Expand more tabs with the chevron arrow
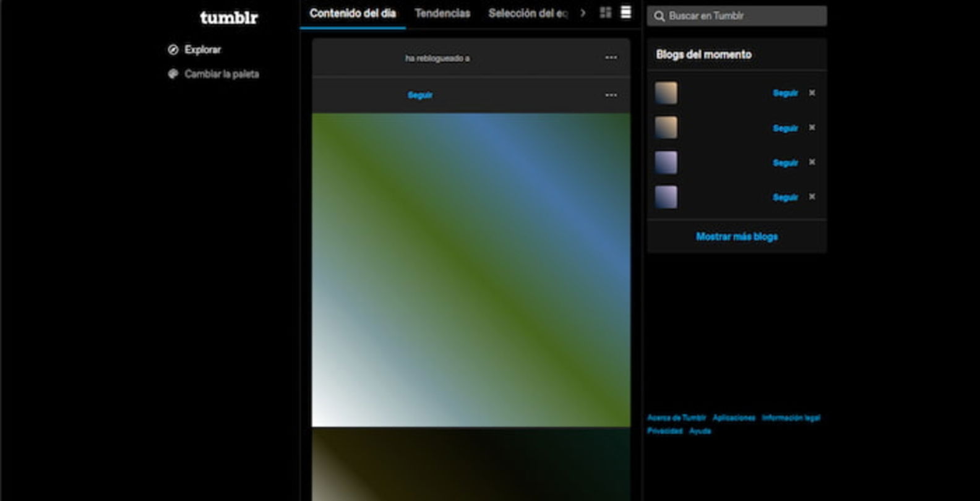The height and width of the screenshot is (501, 980). point(583,13)
